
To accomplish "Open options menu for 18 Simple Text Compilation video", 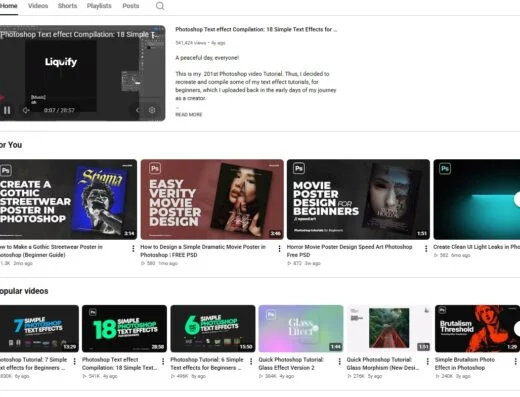I will [163, 361].
